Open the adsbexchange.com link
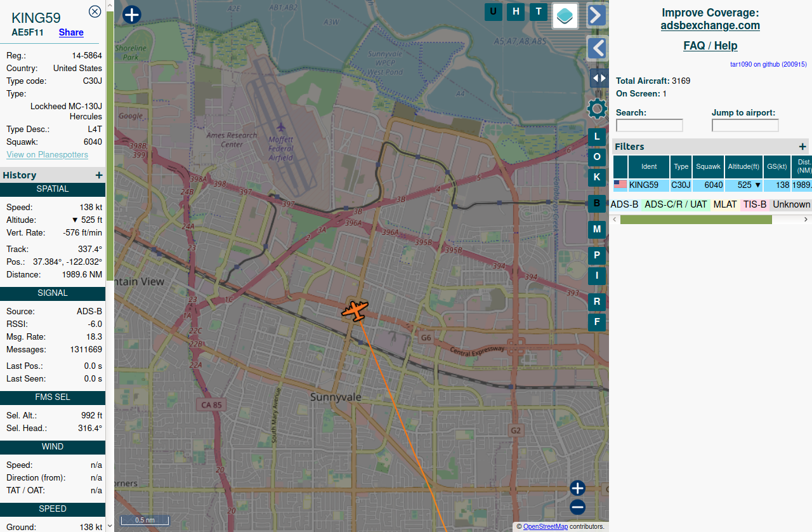 [x=710, y=25]
